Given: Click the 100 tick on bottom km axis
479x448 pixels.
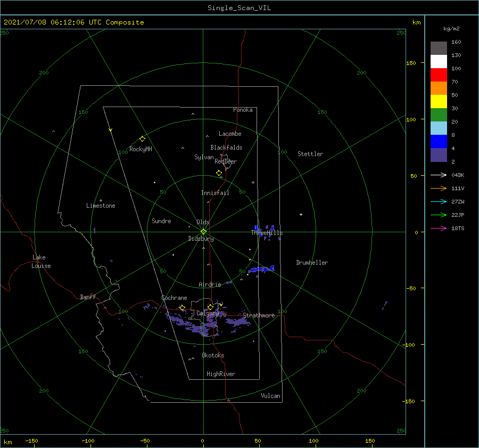Looking at the screenshot, I should [x=313, y=441].
